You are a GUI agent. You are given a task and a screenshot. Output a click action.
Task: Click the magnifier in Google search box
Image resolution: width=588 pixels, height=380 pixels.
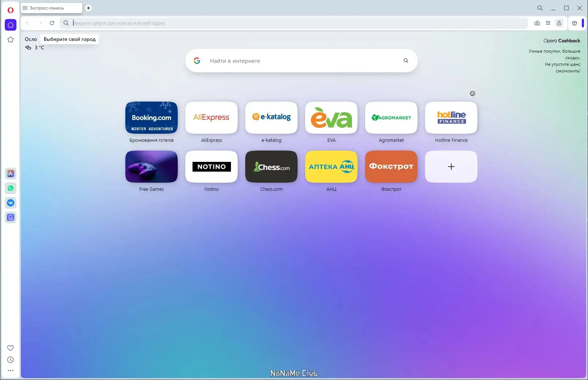click(406, 61)
